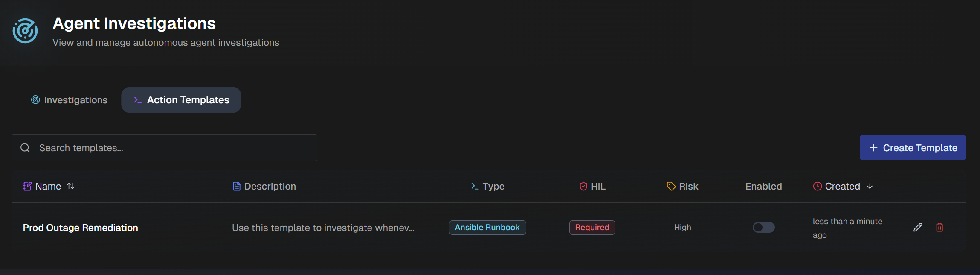The height and width of the screenshot is (275, 980).
Task: Click the Type terminal prompt icon
Action: (x=475, y=186)
